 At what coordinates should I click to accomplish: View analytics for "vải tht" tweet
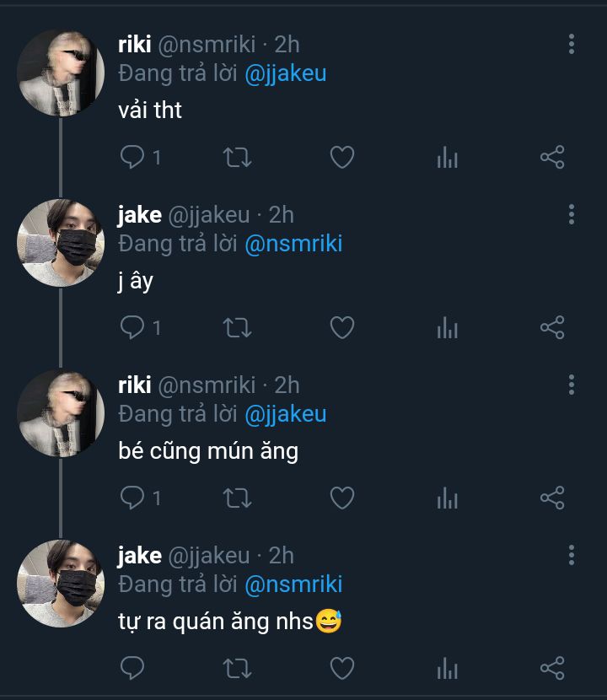(x=447, y=157)
